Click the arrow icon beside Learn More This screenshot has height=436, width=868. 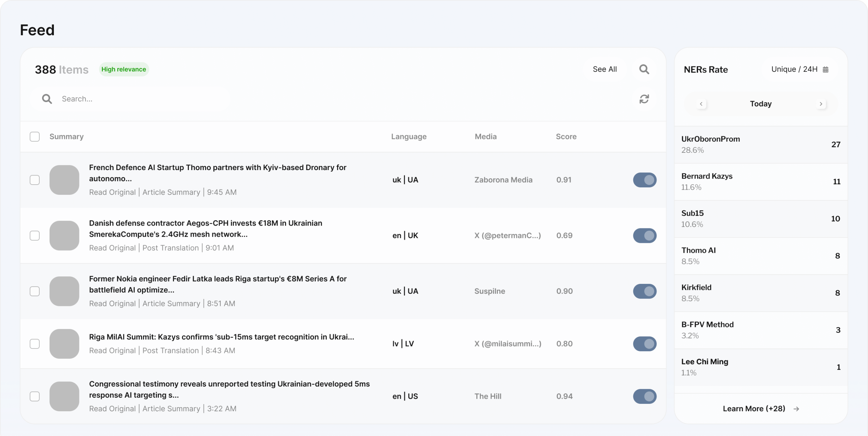(796, 409)
